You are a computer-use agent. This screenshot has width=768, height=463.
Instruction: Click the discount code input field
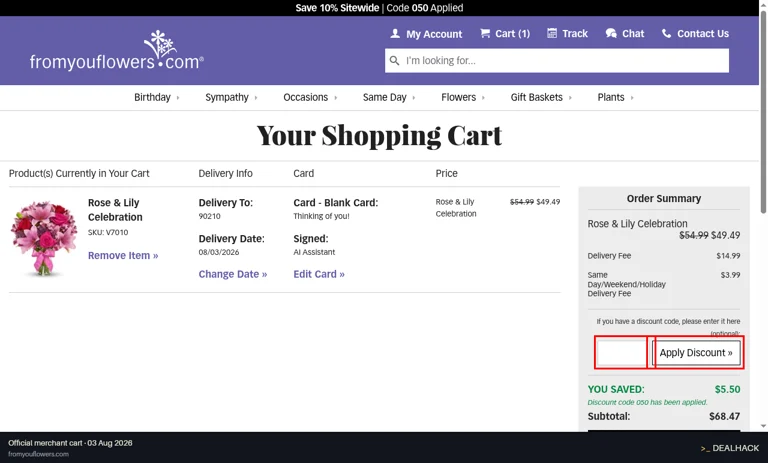pos(622,353)
